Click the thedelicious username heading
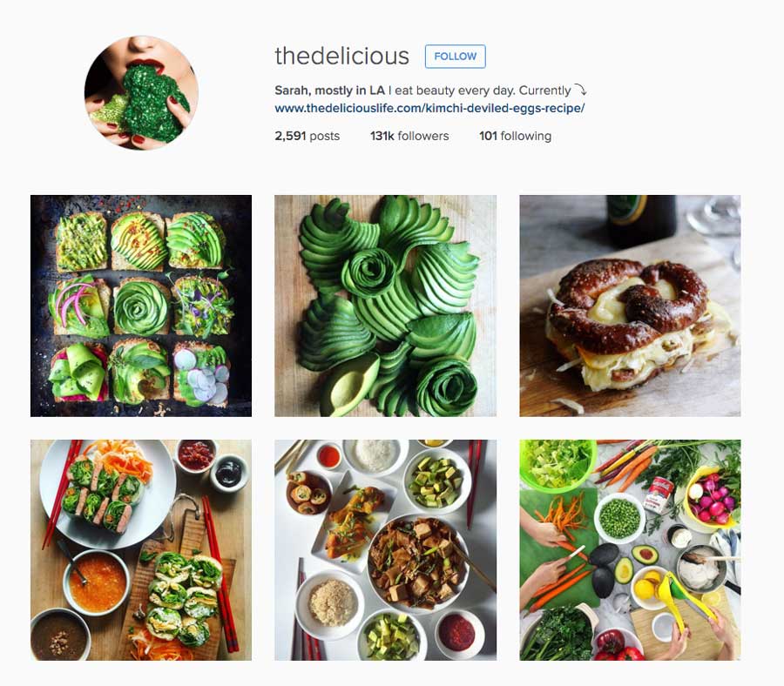Image resolution: width=784 pixels, height=686 pixels. pyautogui.click(x=342, y=56)
